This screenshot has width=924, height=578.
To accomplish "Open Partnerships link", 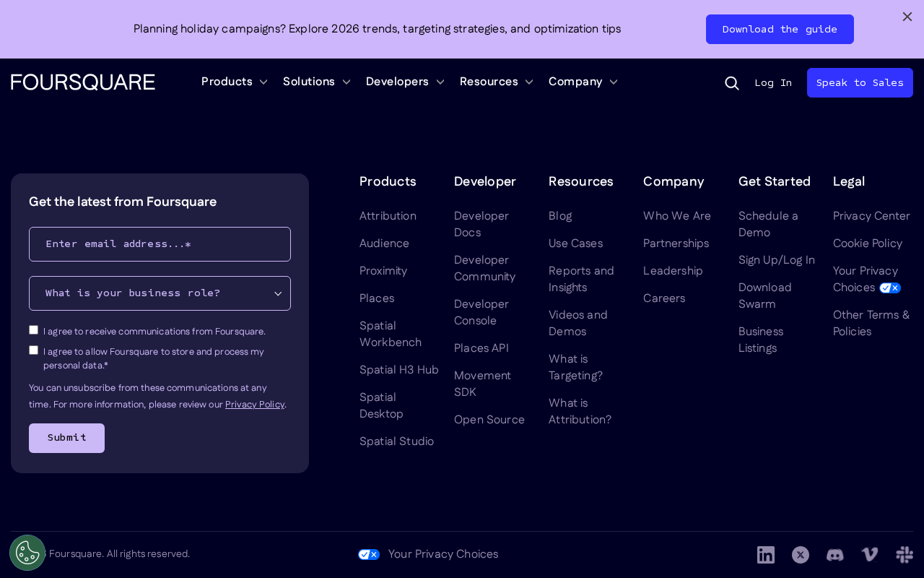I will point(676,243).
